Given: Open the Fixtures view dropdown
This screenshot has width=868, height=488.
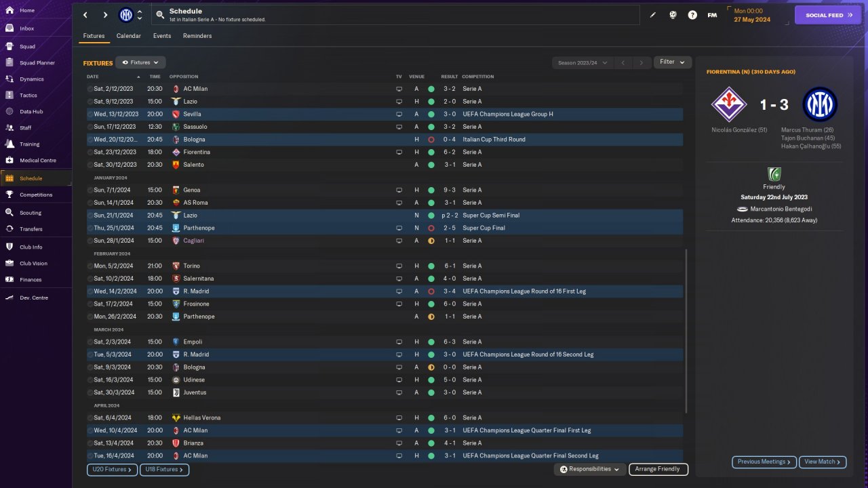Looking at the screenshot, I should [140, 62].
